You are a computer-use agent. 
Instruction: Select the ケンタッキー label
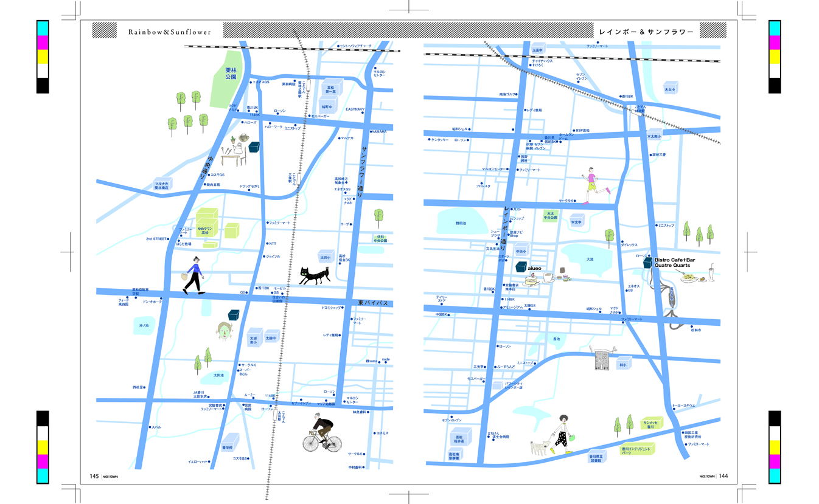click(x=439, y=140)
